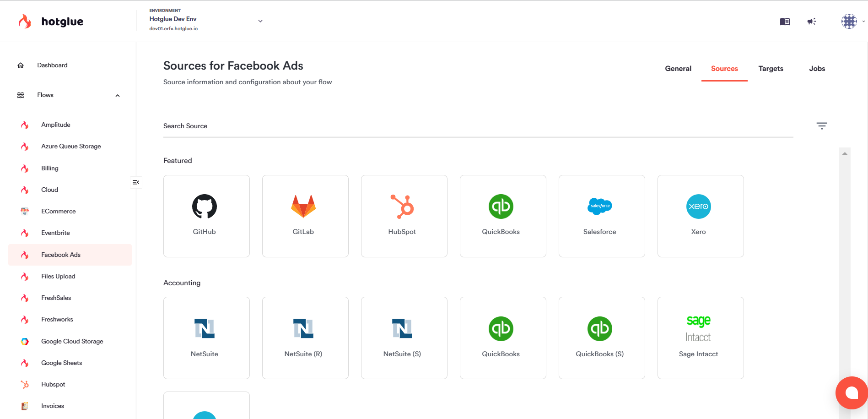Select the featured Salesforce source
This screenshot has width=868, height=419.
[602, 216]
